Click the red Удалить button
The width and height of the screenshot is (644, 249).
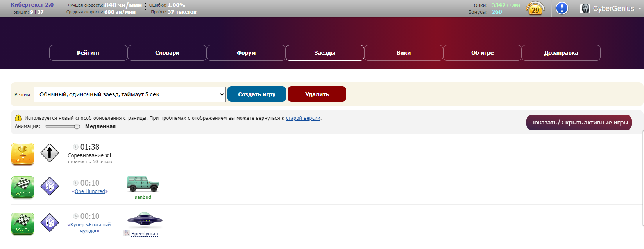317,94
